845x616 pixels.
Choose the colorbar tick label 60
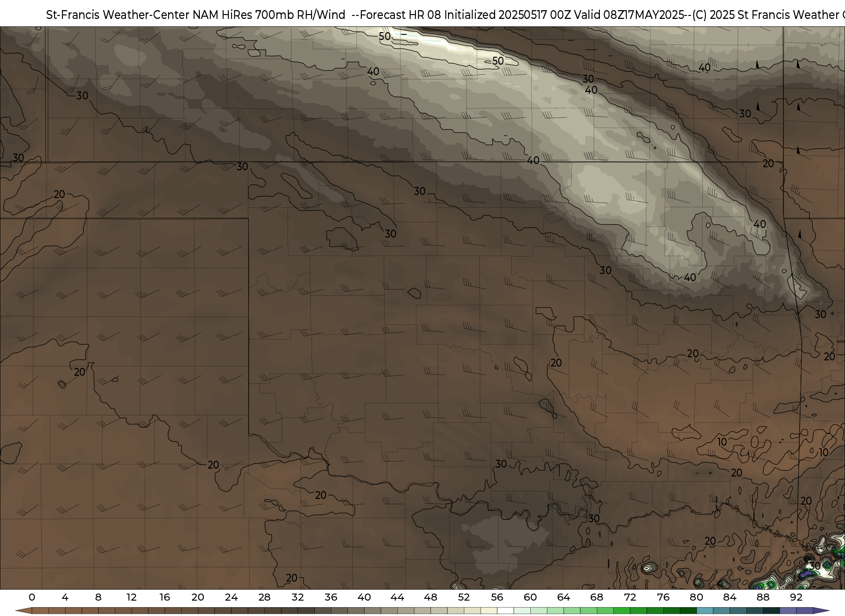click(x=530, y=597)
